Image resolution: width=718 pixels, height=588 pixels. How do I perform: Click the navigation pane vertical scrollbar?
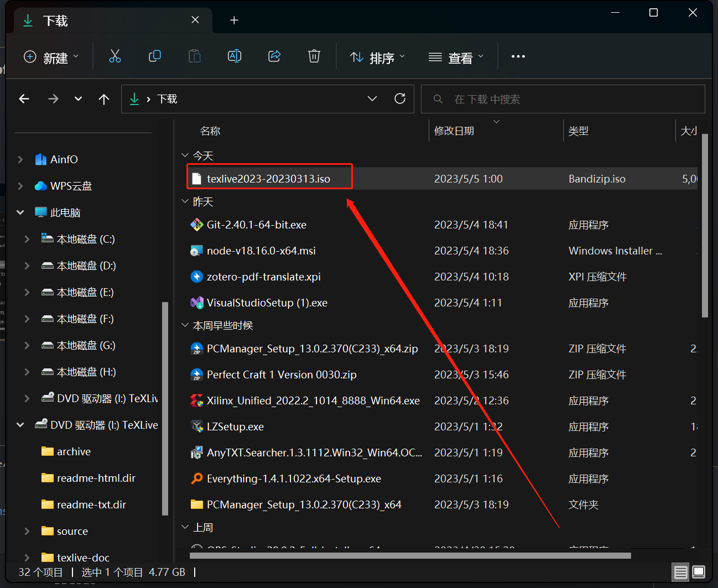coord(164,409)
